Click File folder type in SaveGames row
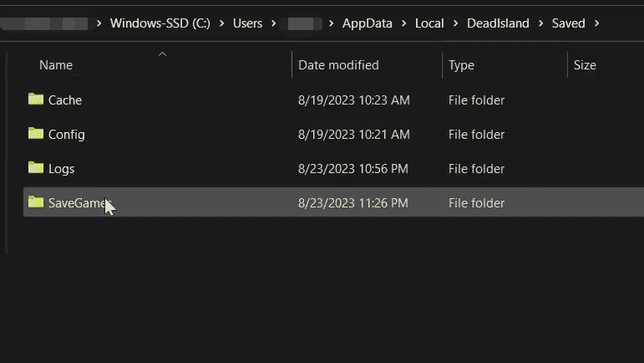Image resolution: width=644 pixels, height=363 pixels. (x=476, y=203)
